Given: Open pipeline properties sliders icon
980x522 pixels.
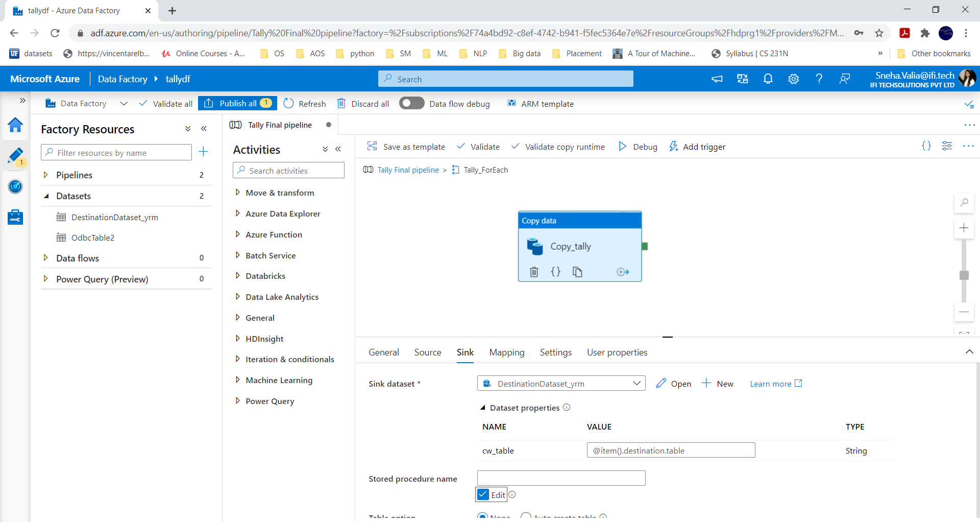Looking at the screenshot, I should pyautogui.click(x=947, y=146).
